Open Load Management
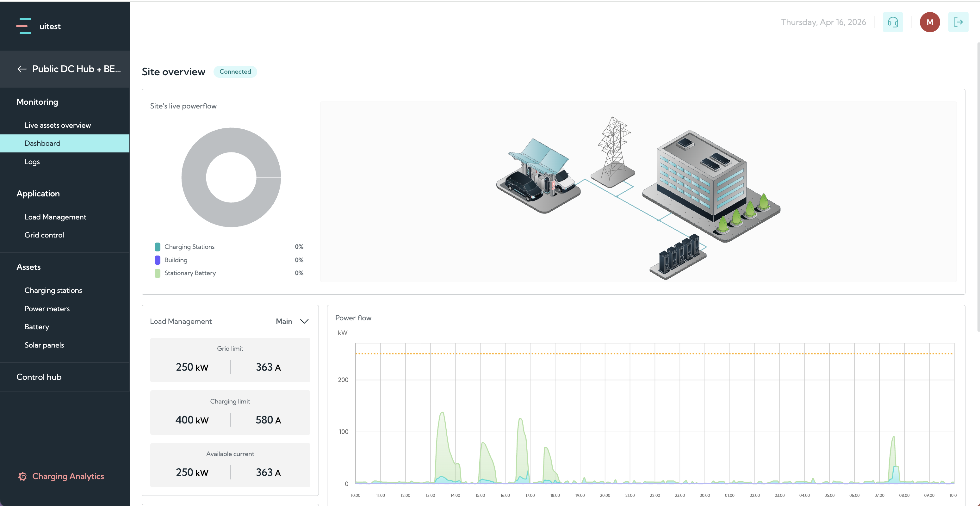The width and height of the screenshot is (980, 506). [x=55, y=217]
